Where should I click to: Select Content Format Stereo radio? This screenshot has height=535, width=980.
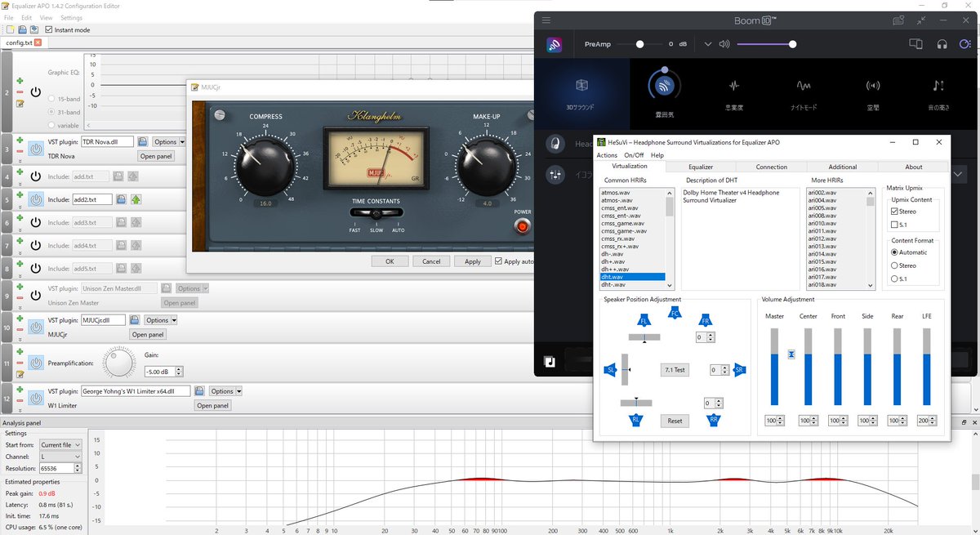click(x=895, y=265)
